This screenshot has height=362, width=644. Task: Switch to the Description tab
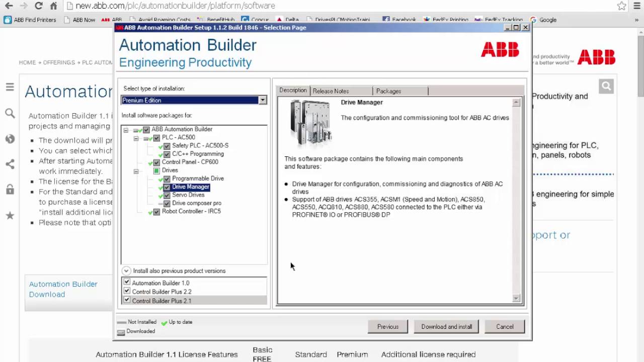pos(293,90)
